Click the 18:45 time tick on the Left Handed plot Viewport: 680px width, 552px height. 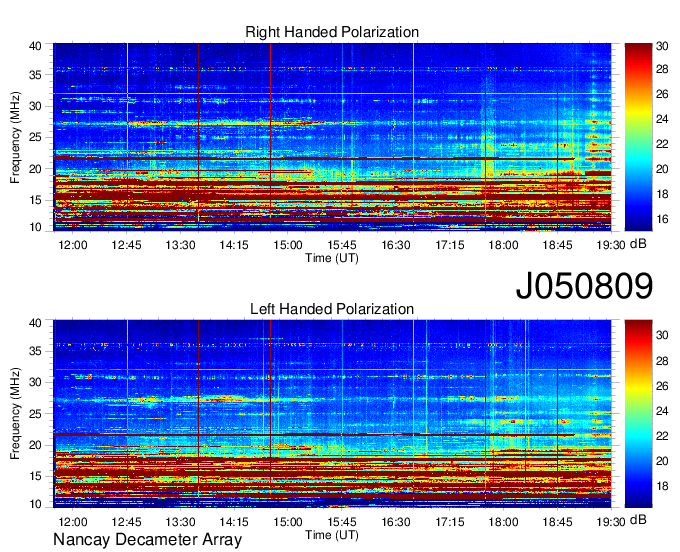(557, 522)
